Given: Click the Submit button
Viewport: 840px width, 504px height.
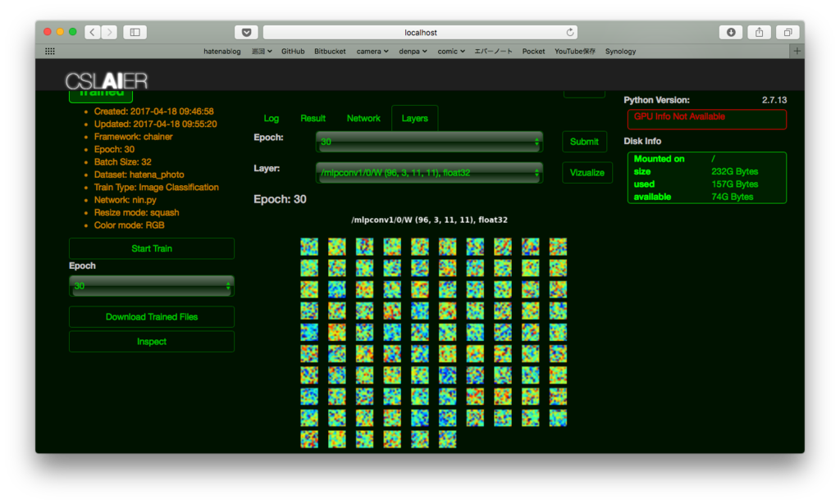Looking at the screenshot, I should (x=584, y=142).
